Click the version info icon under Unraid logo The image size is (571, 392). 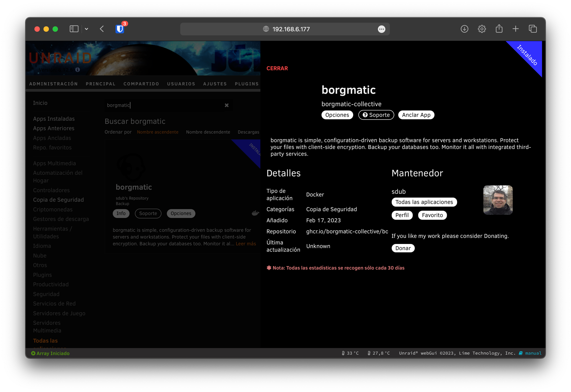pos(77,70)
